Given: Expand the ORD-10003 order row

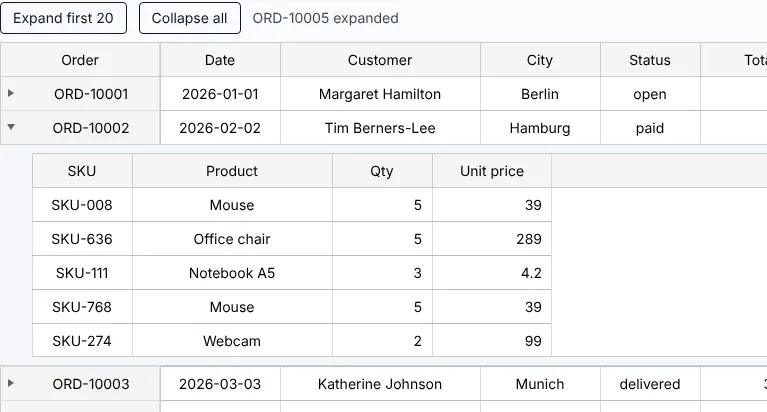Looking at the screenshot, I should click(11, 383).
